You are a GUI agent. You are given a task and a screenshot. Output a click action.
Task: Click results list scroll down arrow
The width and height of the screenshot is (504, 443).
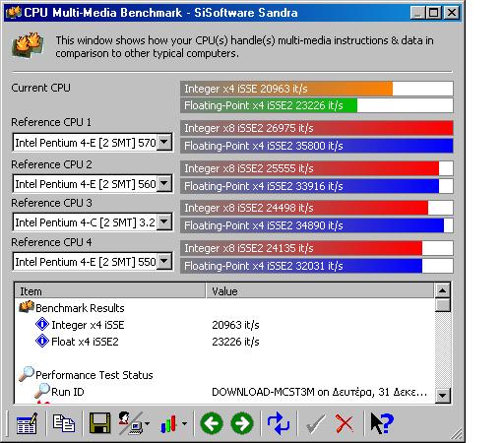click(442, 395)
